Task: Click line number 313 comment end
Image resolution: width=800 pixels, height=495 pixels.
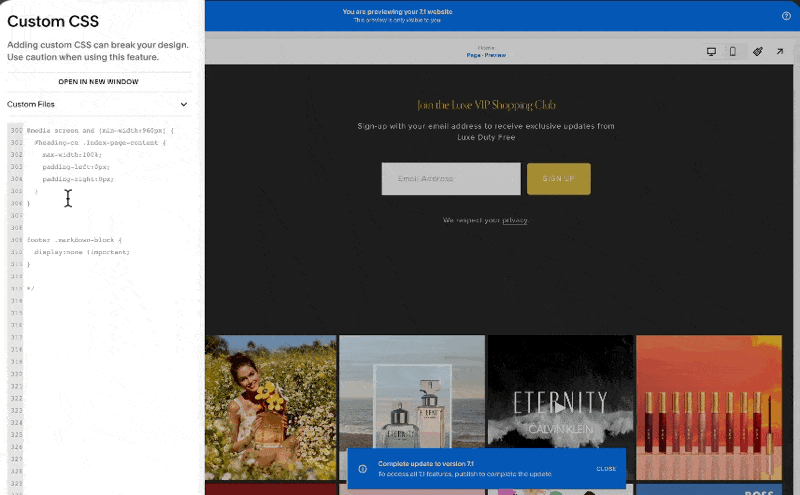Action: [16, 288]
